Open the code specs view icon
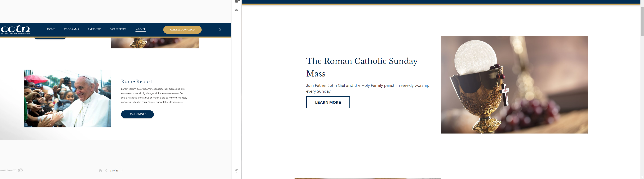The image size is (644, 179). pos(237,10)
